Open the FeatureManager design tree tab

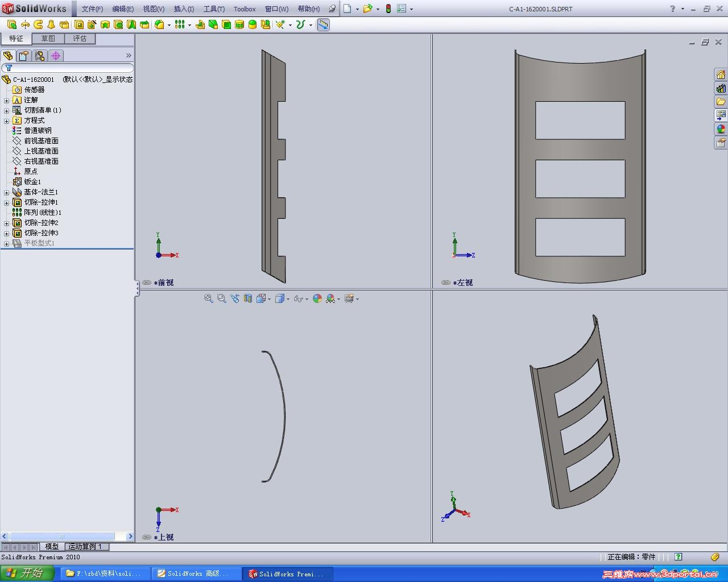[x=8, y=56]
